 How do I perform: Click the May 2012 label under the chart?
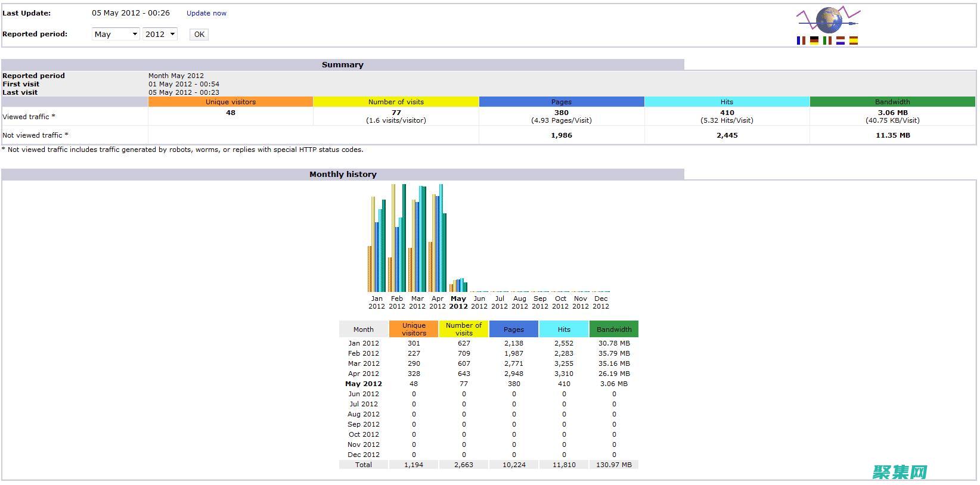[458, 302]
